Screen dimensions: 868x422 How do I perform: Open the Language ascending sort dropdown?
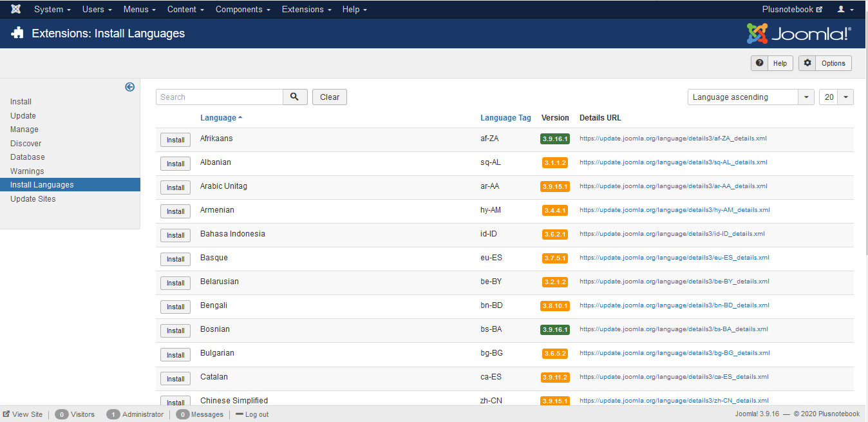(x=751, y=97)
